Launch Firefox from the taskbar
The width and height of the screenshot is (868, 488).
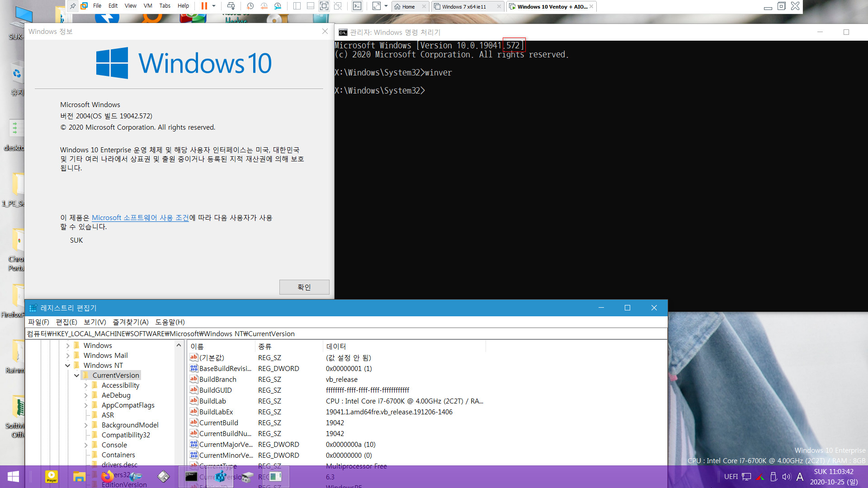pos(108,477)
